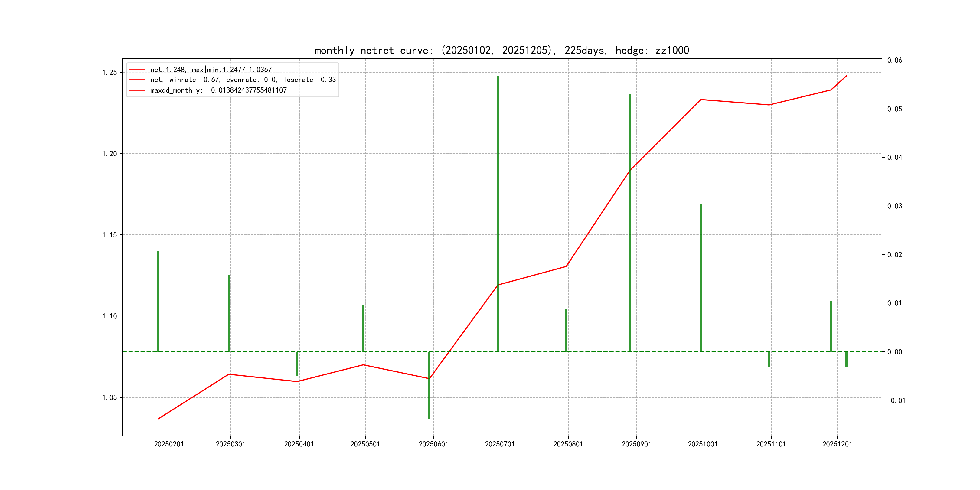
Task: Click the left y-axis label 1.05
Action: point(109,397)
